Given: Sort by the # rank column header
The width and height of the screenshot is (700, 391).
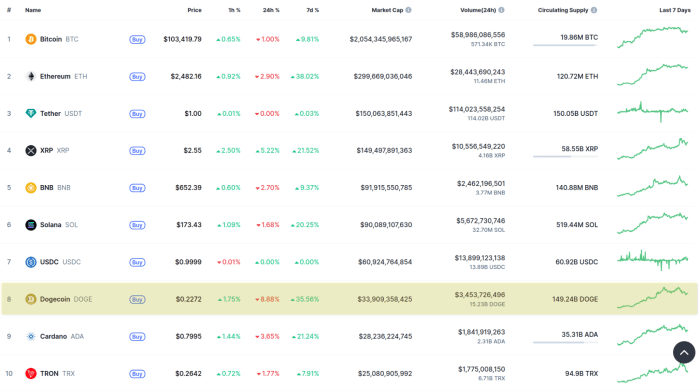Looking at the screenshot, I should click(9, 10).
